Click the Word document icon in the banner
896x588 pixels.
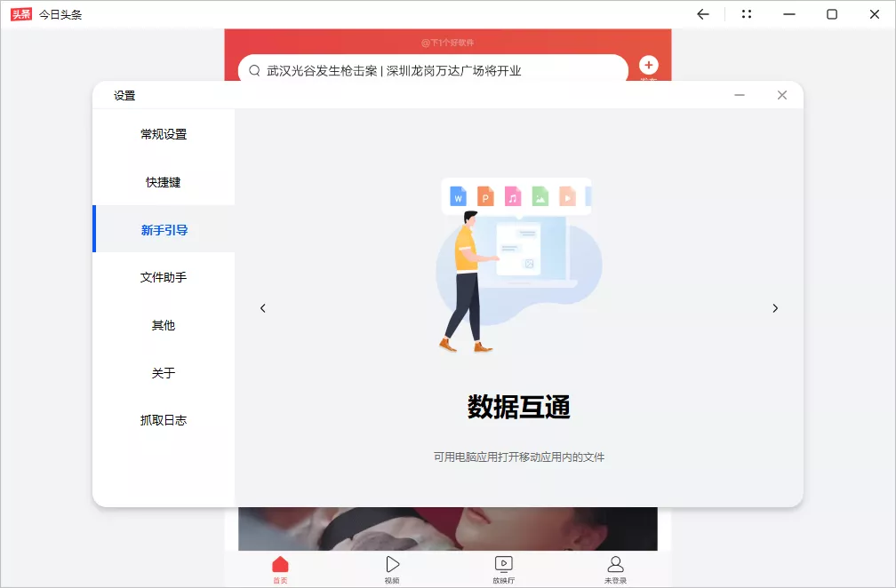coord(458,196)
